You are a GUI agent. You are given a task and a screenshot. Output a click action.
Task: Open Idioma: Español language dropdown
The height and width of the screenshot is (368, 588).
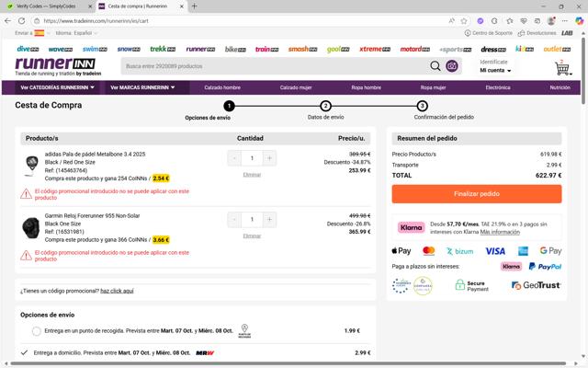click(x=76, y=33)
